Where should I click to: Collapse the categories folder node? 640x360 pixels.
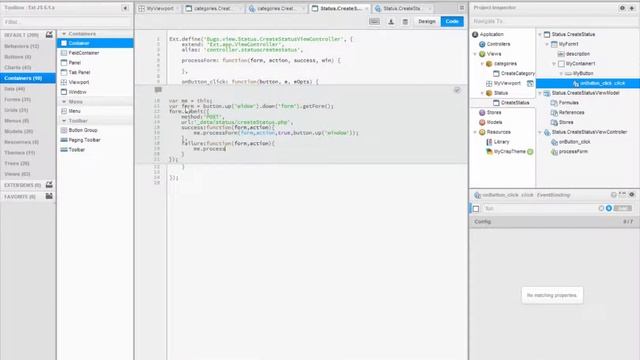[482, 64]
